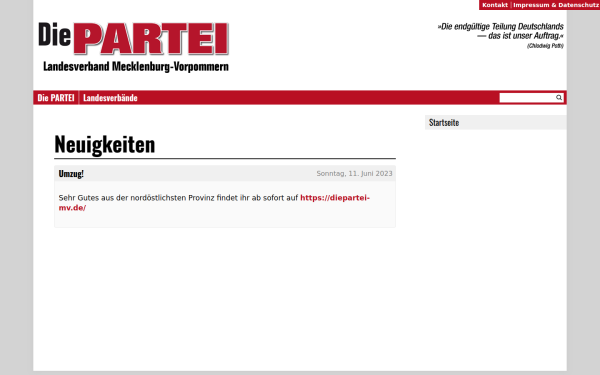Click the search magnifier icon
This screenshot has height=375, width=600.
559,98
